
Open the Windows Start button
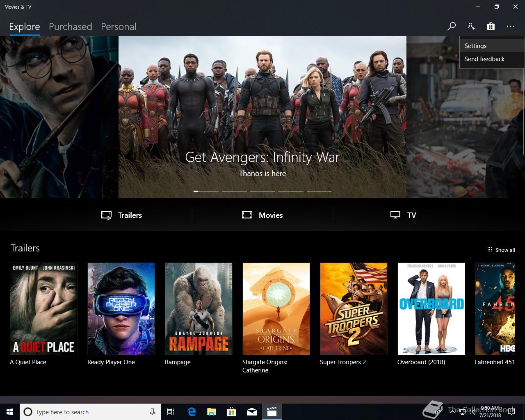10,412
